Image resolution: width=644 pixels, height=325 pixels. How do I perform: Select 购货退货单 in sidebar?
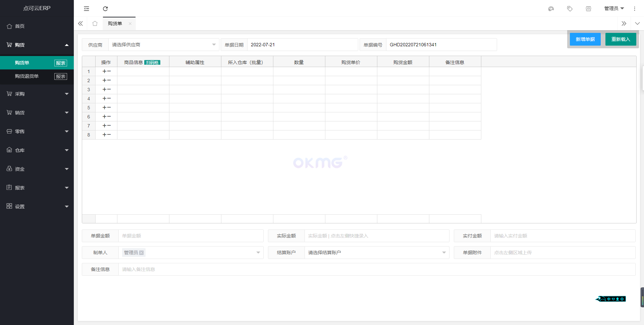coord(27,76)
